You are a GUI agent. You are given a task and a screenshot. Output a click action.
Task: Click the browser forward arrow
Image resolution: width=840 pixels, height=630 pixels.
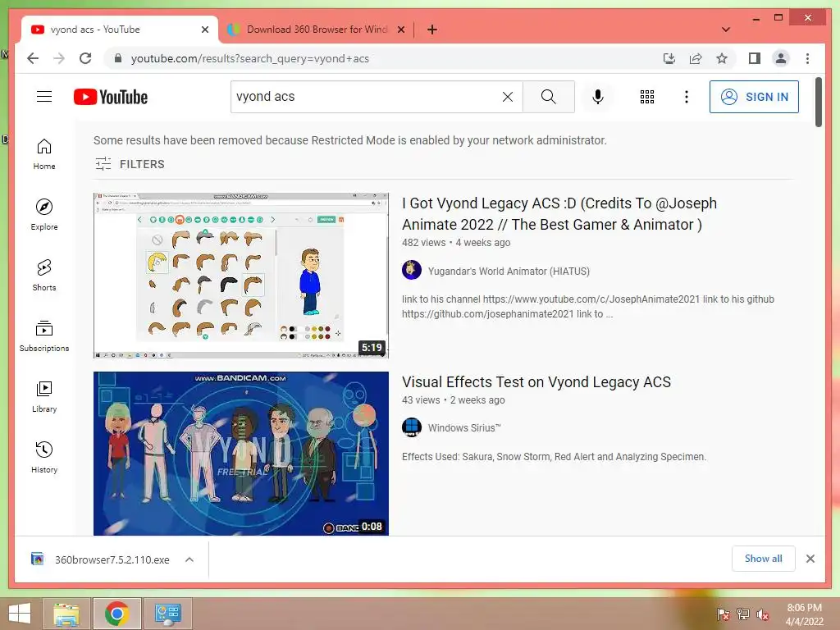(59, 58)
